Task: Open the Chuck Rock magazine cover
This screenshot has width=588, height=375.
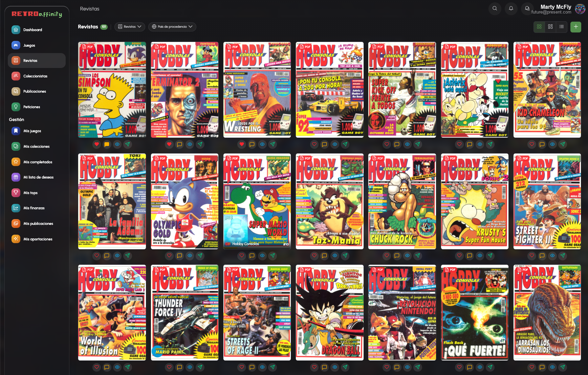Action: tap(402, 201)
